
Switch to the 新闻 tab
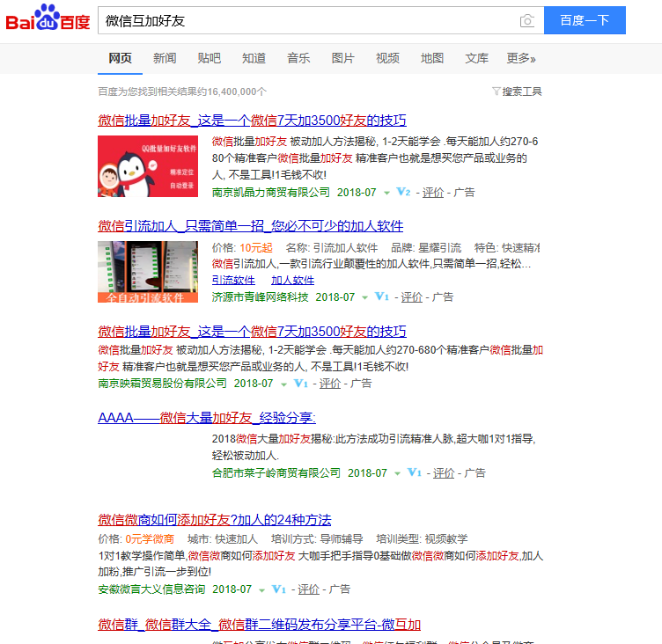(x=165, y=59)
